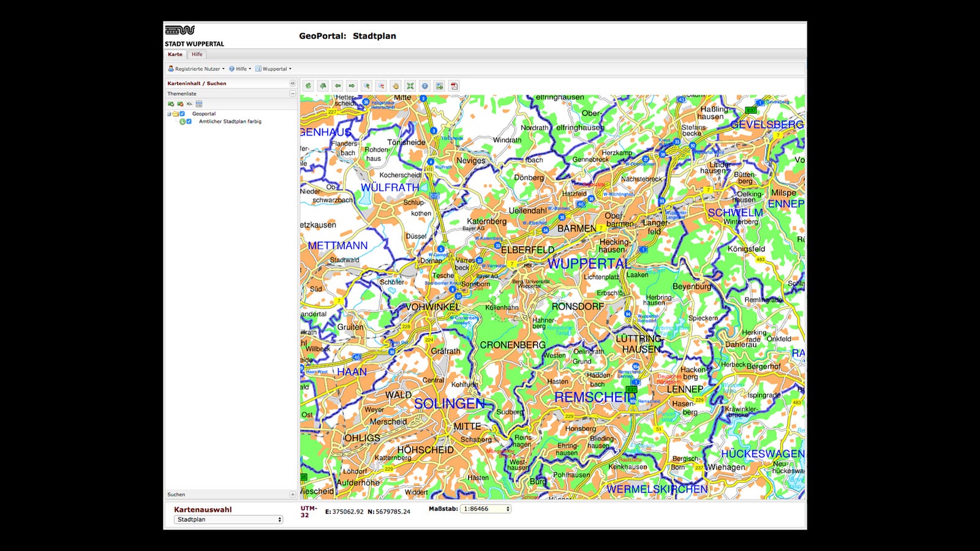Select the zoom in magnifier tool

[366, 86]
